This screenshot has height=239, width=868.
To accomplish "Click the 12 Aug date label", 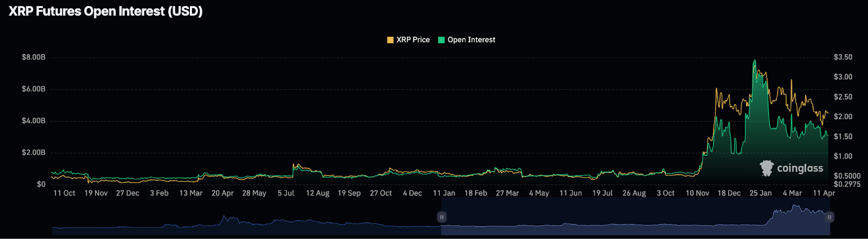I will click(317, 193).
